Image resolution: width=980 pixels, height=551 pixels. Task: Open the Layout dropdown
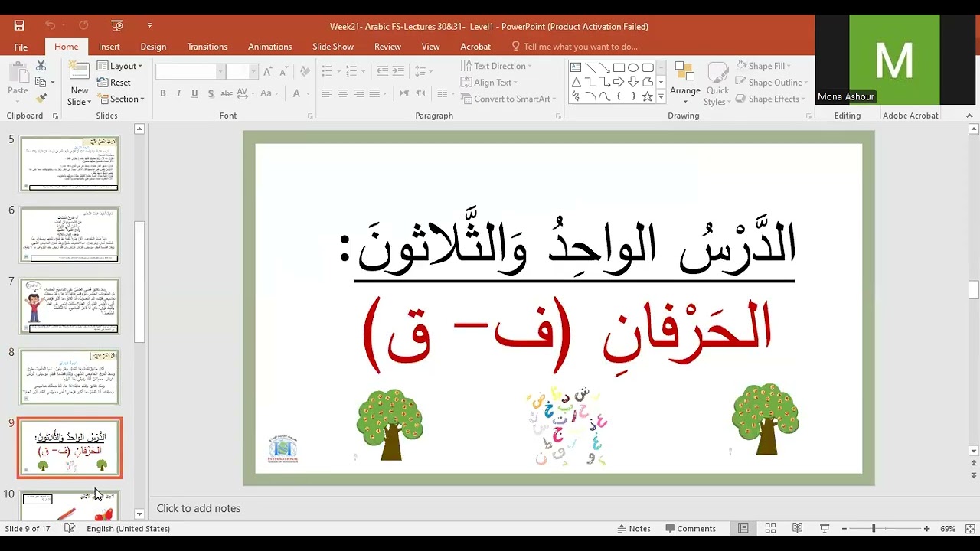click(x=120, y=66)
